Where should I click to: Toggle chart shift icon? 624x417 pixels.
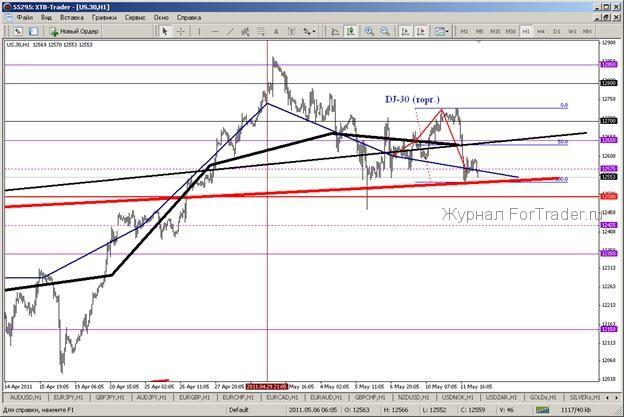coord(421,31)
